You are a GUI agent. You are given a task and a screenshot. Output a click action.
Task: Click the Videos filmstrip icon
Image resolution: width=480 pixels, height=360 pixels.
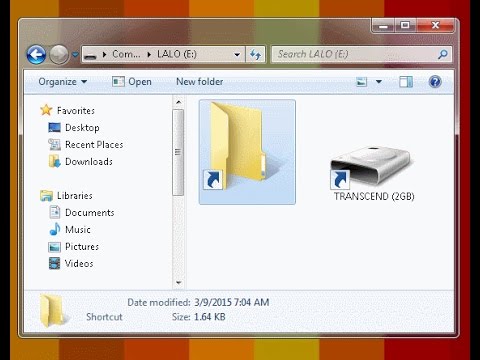pos(54,263)
